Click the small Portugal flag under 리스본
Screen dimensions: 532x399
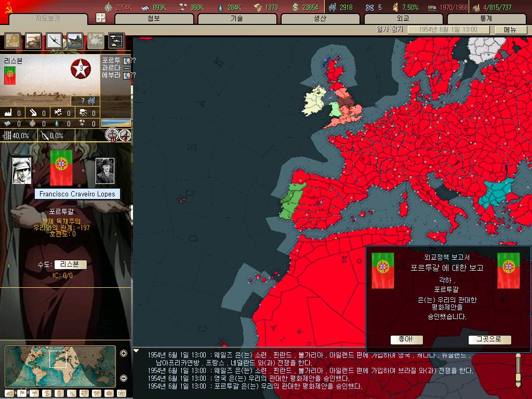10,75
